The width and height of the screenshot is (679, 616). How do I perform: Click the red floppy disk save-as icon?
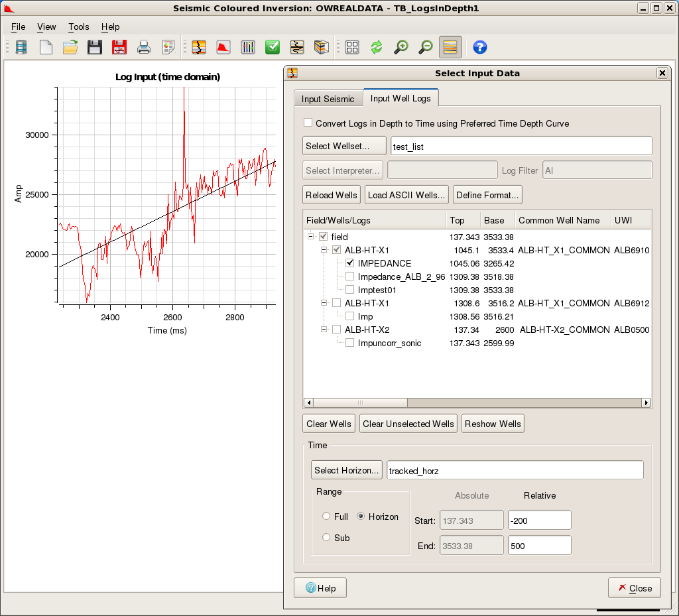119,47
